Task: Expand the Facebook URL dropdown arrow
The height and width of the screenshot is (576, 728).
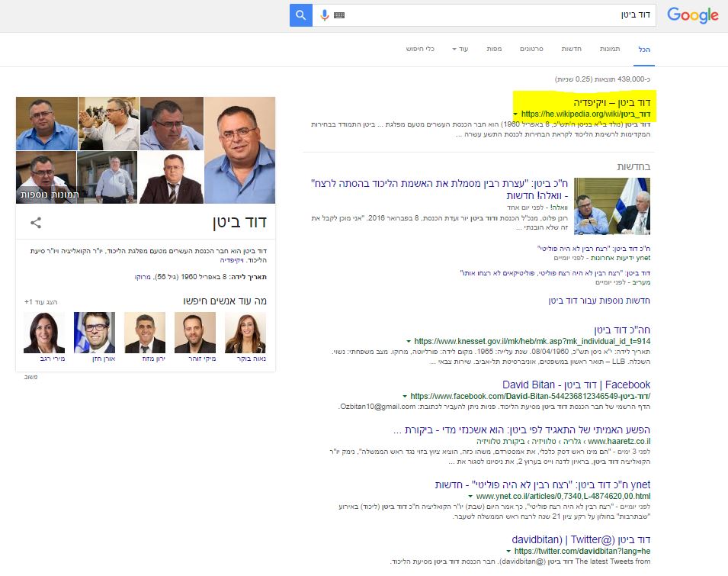Action: (x=405, y=397)
